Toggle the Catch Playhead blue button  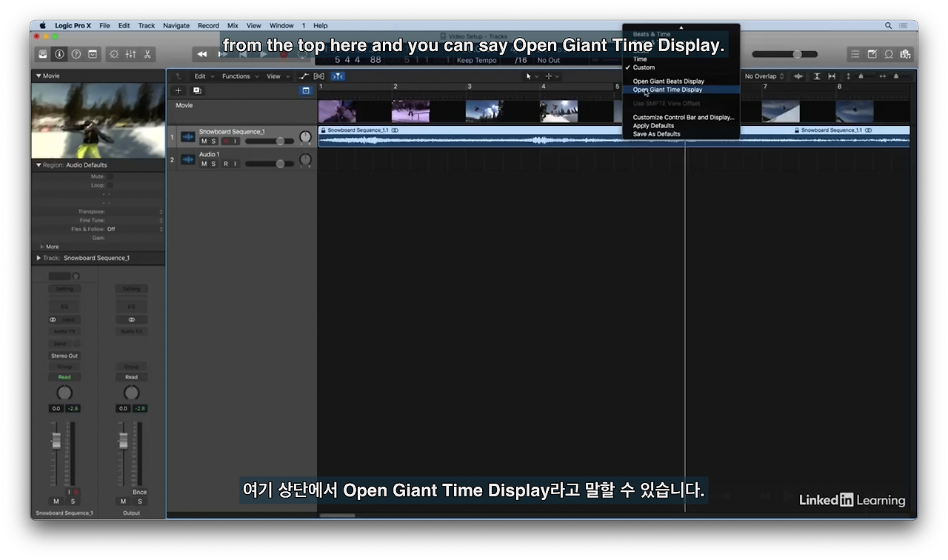pos(338,76)
